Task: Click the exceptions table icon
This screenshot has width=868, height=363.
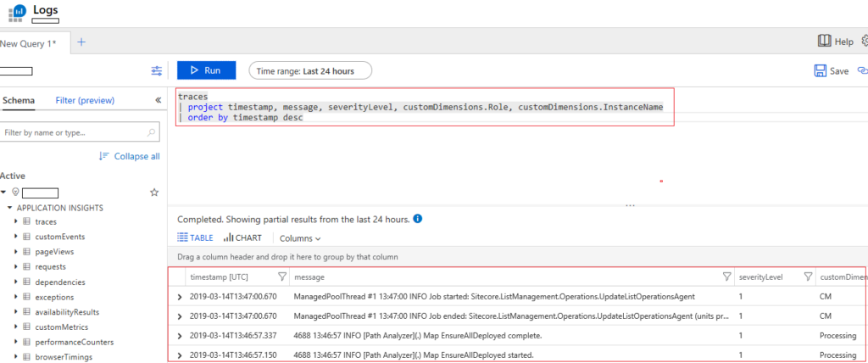Action: (26, 297)
